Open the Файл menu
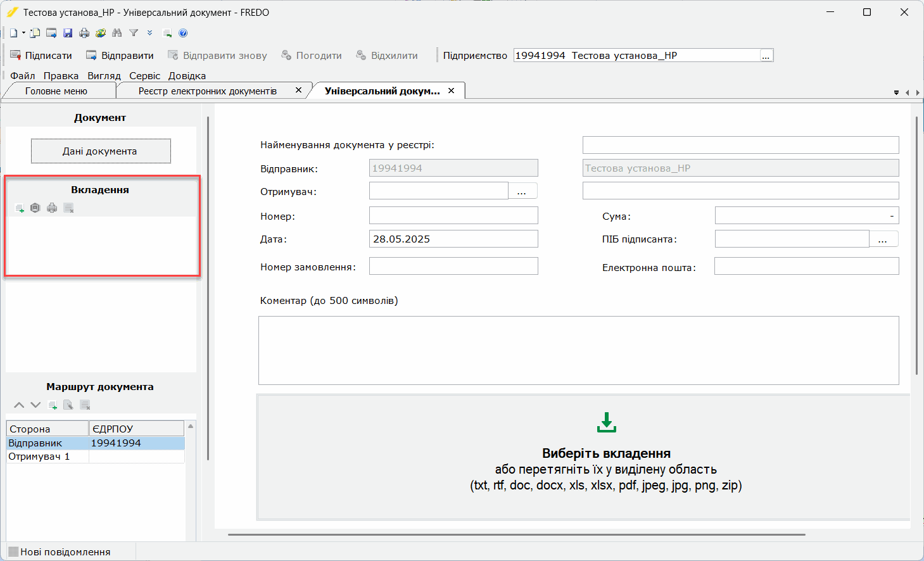This screenshot has height=561, width=924. tap(23, 76)
